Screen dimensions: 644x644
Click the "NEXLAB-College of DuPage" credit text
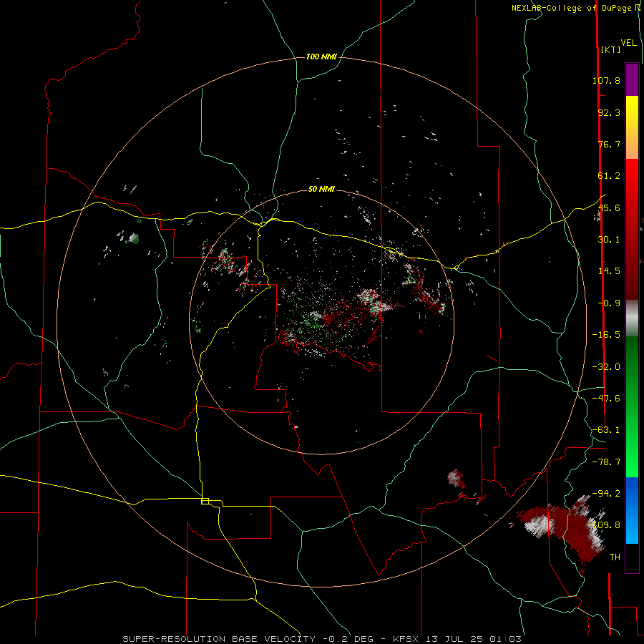point(572,8)
